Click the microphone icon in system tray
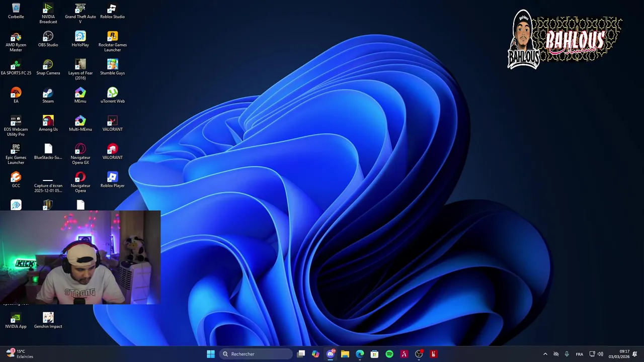The height and width of the screenshot is (362, 644). pyautogui.click(x=567, y=354)
